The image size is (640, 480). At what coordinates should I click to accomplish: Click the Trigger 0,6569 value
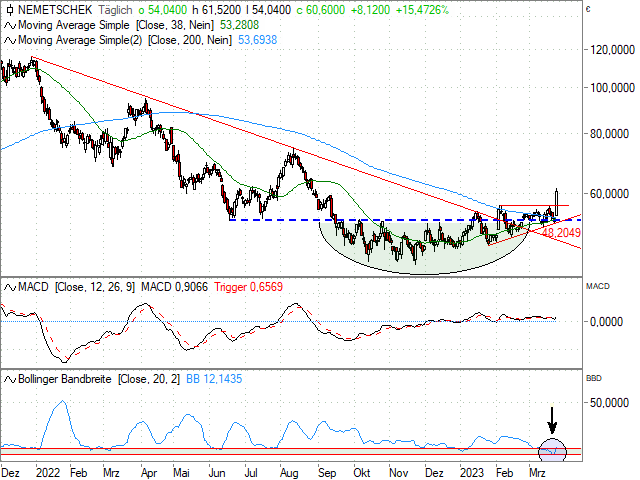click(x=248, y=287)
